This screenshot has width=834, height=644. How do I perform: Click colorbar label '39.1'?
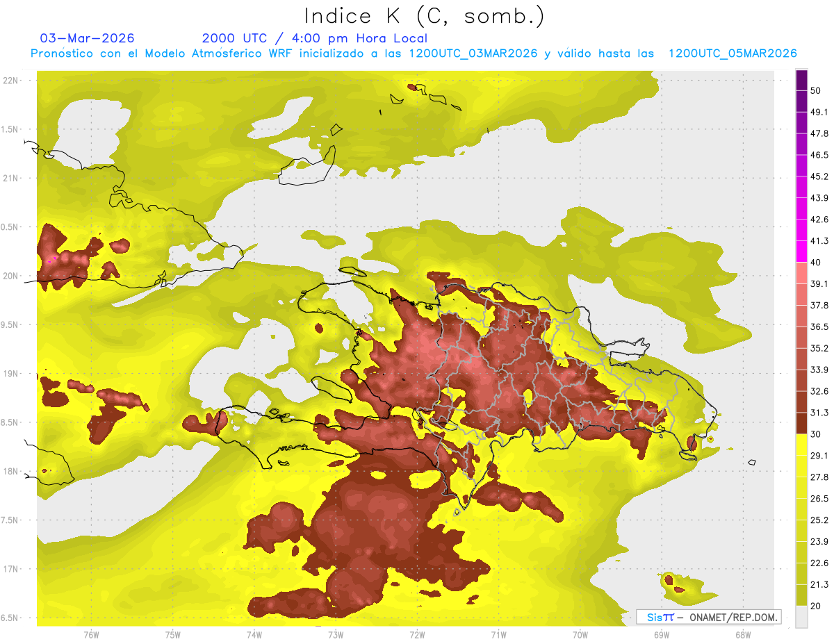(x=819, y=284)
